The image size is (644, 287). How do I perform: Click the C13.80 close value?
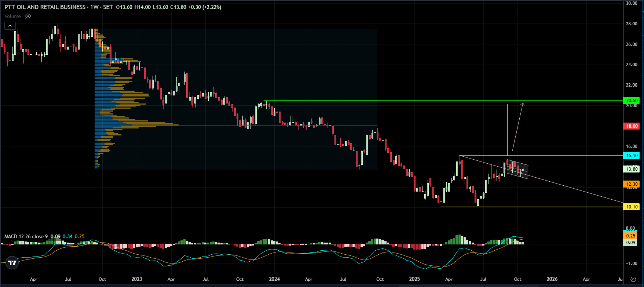tap(178, 7)
